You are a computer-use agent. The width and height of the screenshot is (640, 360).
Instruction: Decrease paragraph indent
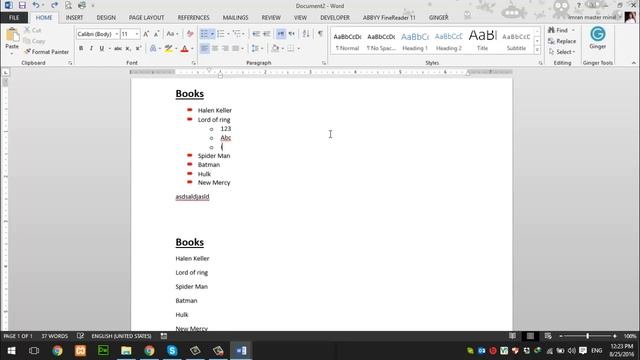click(256, 34)
